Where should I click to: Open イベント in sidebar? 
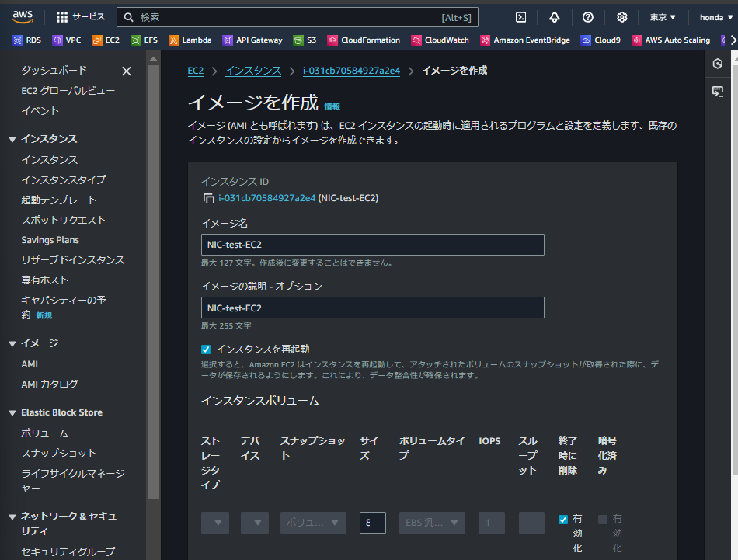40,110
